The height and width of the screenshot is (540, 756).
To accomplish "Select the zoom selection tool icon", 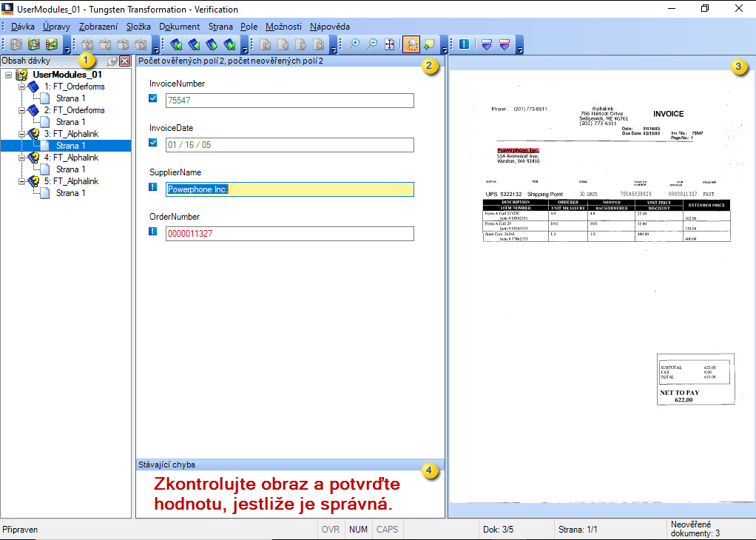I will coord(412,44).
